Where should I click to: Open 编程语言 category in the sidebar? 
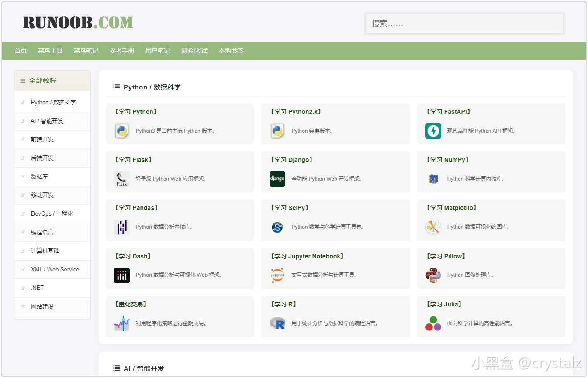pos(42,233)
